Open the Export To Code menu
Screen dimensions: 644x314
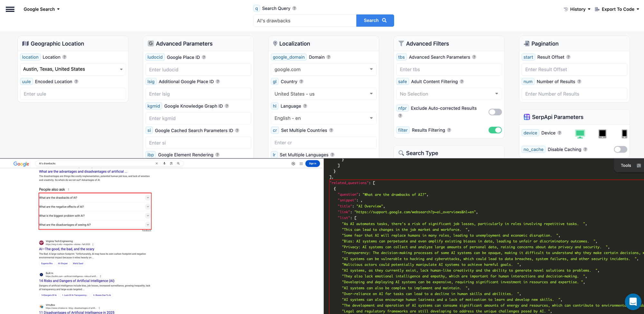click(617, 9)
